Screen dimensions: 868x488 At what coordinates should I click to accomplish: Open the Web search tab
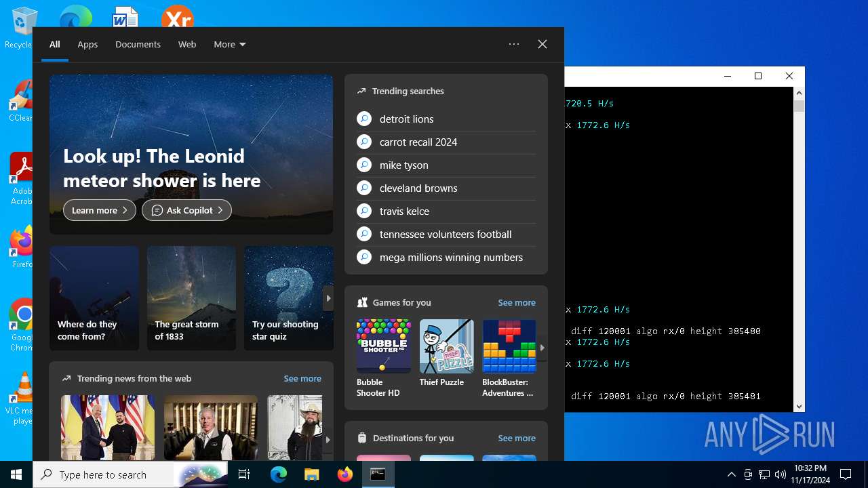(187, 45)
